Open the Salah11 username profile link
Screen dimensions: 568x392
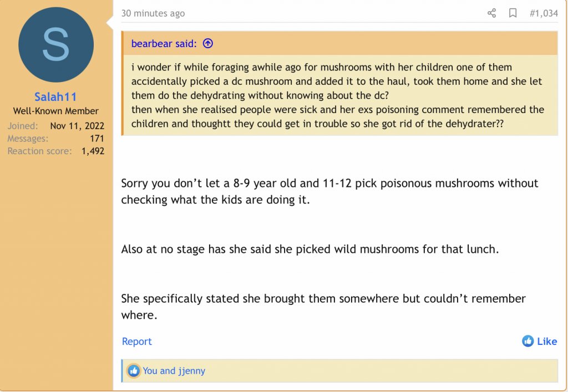[x=55, y=98]
